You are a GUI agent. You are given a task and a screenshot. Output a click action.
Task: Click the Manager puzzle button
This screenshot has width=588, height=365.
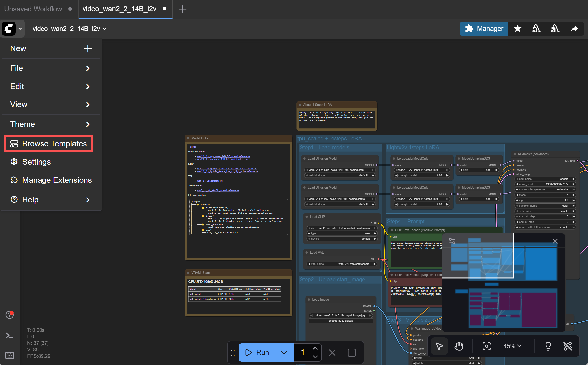(484, 29)
